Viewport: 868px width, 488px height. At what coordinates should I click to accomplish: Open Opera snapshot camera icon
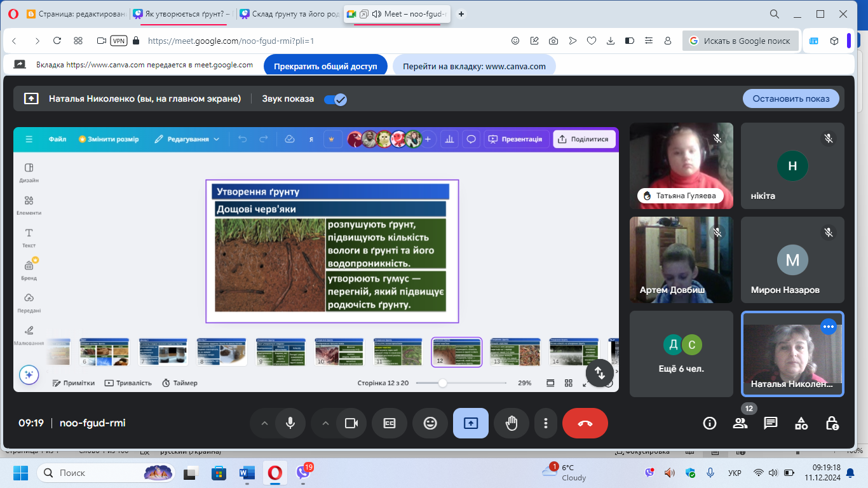point(553,41)
